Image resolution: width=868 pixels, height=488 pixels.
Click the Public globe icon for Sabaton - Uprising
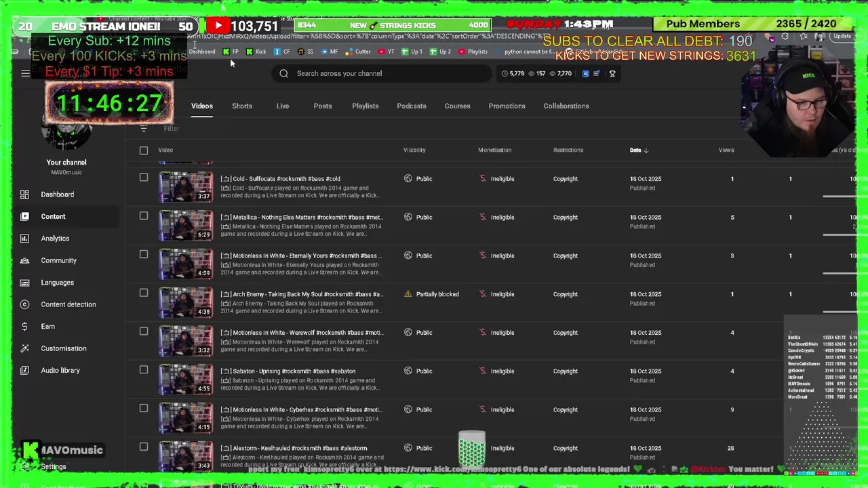coord(408,371)
